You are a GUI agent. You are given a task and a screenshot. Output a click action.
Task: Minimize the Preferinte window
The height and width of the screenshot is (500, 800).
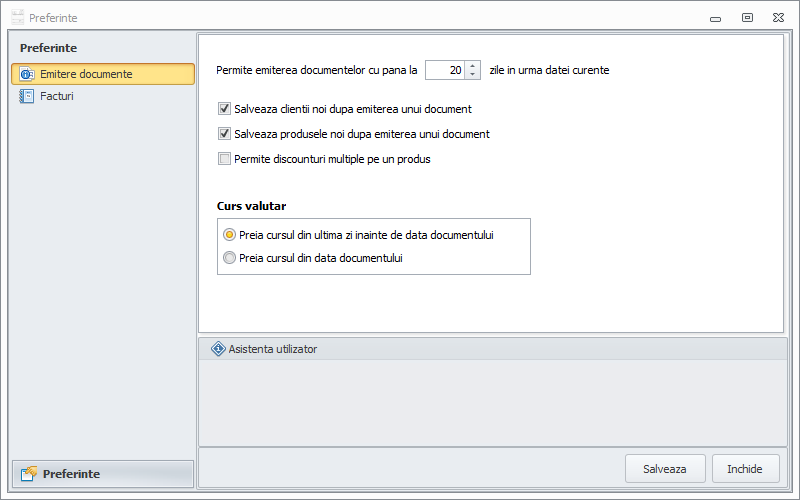click(x=716, y=17)
